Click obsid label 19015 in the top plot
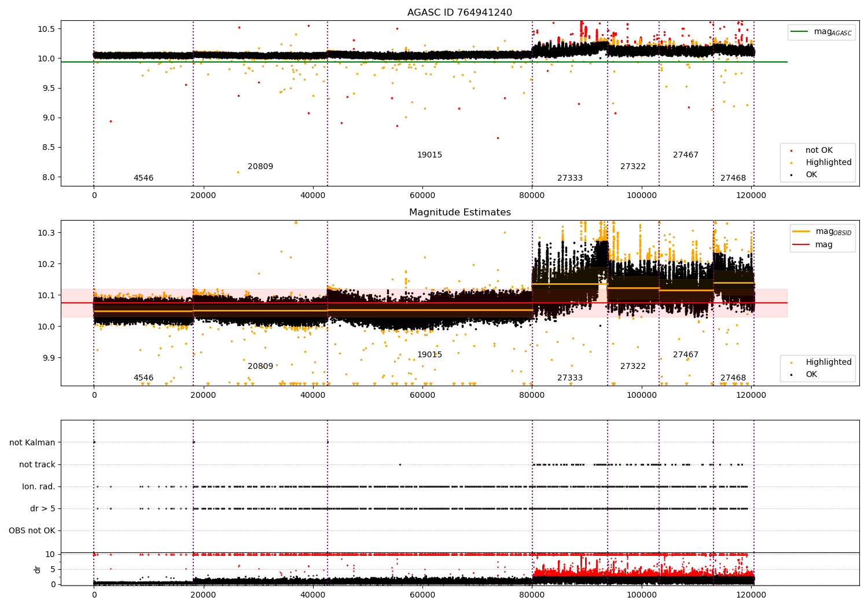This screenshot has width=868, height=608. tap(429, 155)
